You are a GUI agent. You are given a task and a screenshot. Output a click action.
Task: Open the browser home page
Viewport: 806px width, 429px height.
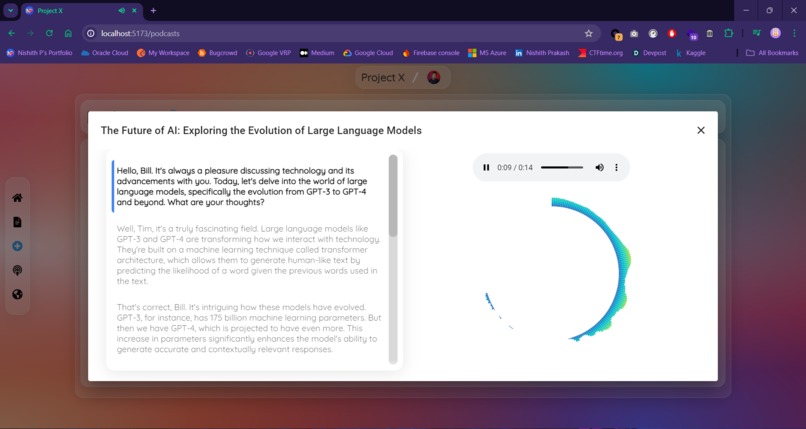click(68, 33)
